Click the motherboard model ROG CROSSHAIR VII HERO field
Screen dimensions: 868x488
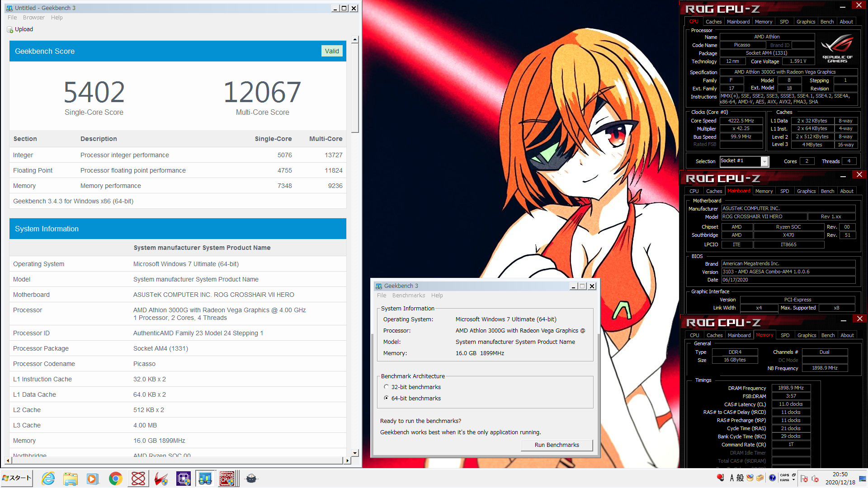[x=764, y=217]
